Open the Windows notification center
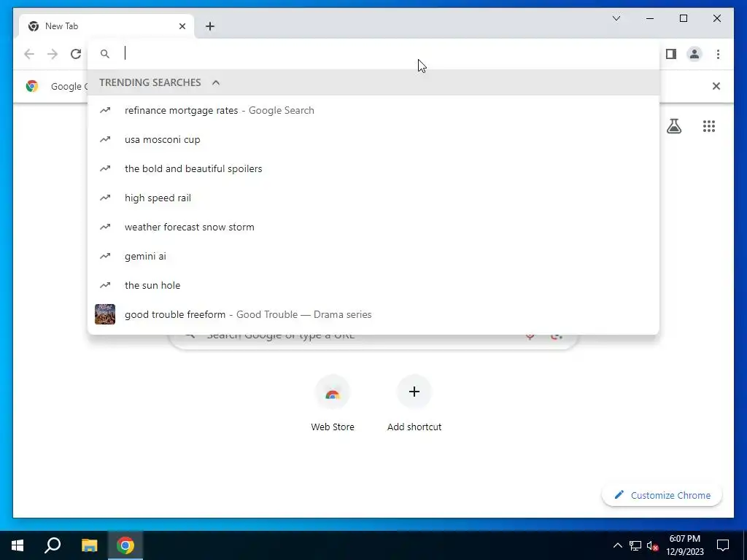This screenshot has height=560, width=747. [x=723, y=545]
